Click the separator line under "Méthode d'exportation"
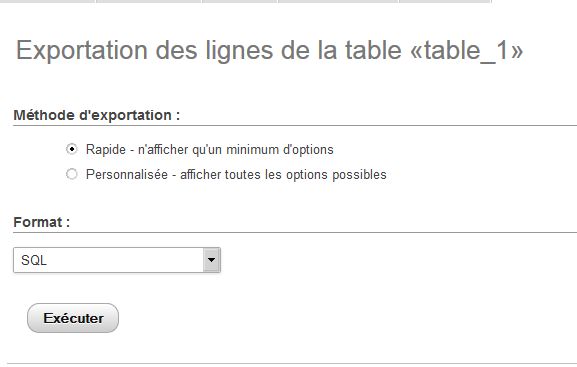Image resolution: width=577 pixels, height=367 pixels. tap(295, 126)
